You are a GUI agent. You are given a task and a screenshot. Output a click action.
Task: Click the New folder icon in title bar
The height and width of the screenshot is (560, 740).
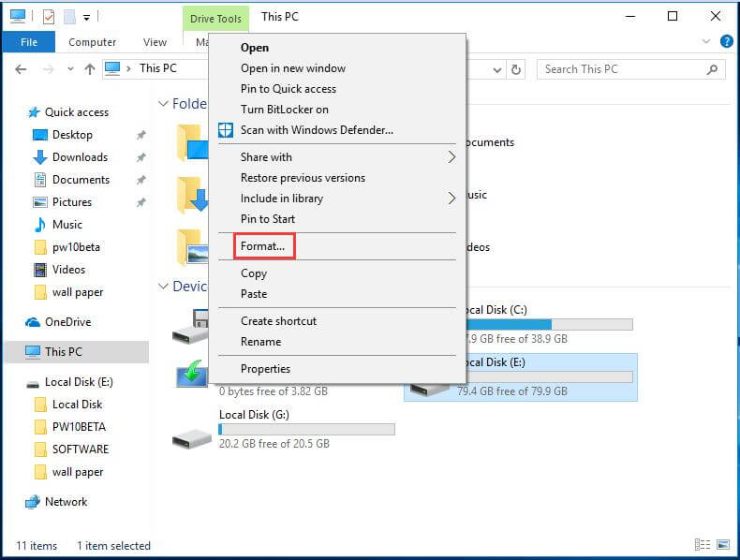70,17
